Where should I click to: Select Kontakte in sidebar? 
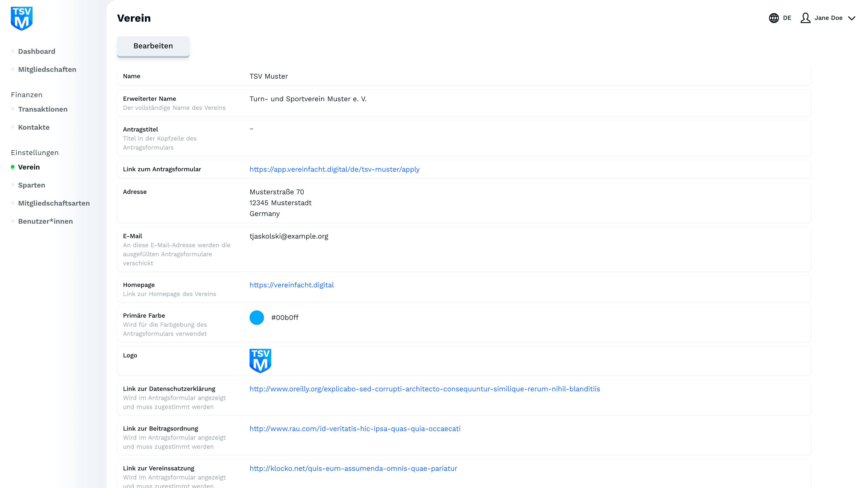[x=34, y=127]
